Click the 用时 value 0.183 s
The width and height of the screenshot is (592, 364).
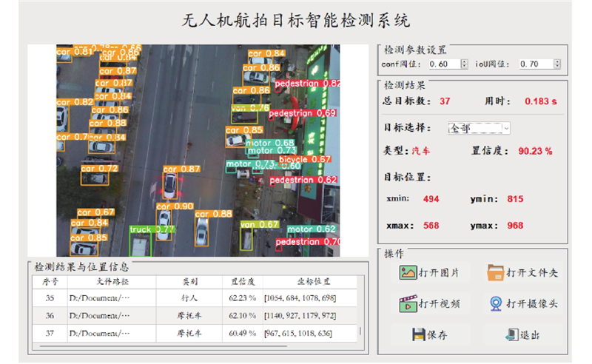coord(541,101)
